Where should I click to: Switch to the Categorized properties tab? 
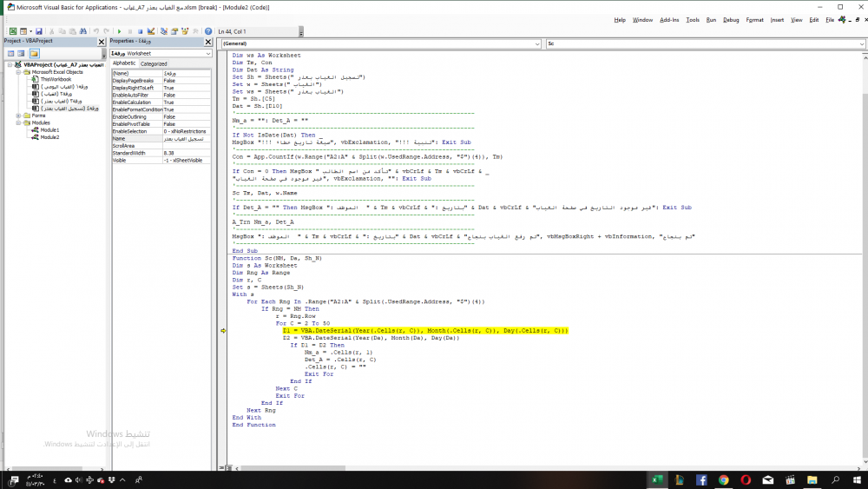pos(154,63)
